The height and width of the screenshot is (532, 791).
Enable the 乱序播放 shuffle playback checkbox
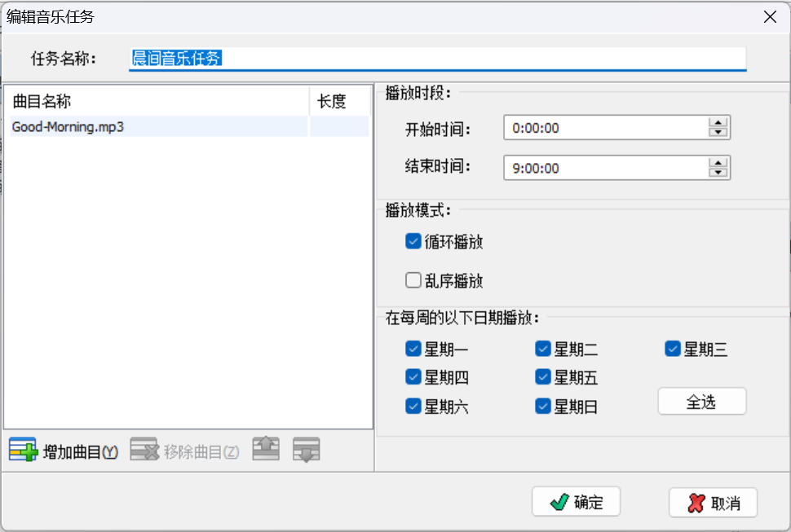tap(413, 280)
